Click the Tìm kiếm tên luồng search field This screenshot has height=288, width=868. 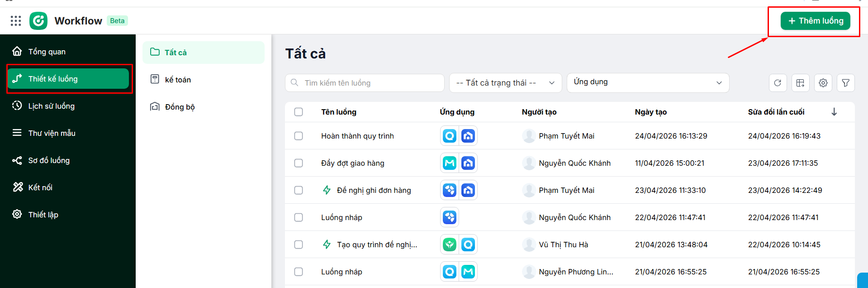[x=365, y=83]
